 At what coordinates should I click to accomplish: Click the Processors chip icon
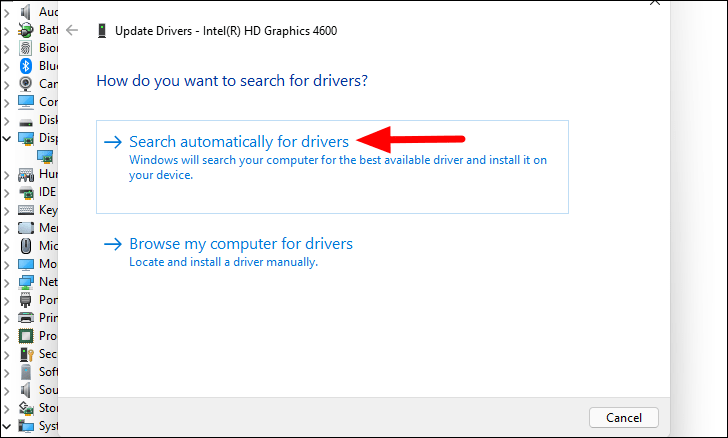[x=26, y=336]
